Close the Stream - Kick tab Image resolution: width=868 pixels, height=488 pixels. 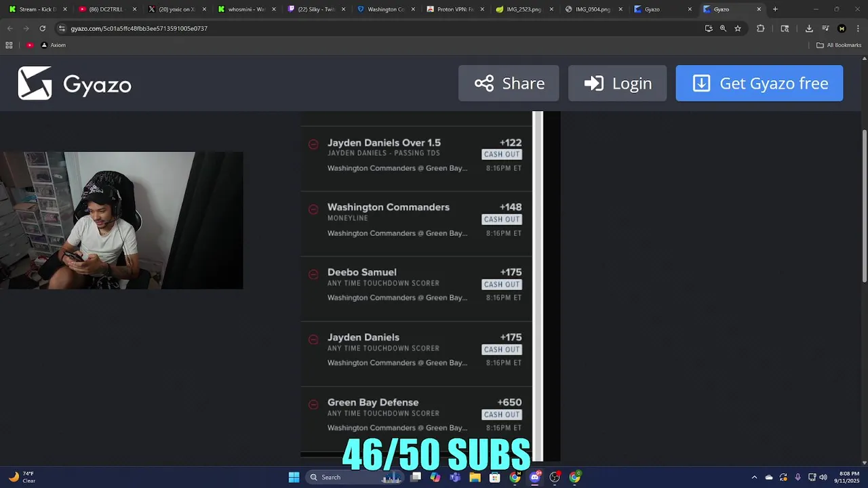65,9
